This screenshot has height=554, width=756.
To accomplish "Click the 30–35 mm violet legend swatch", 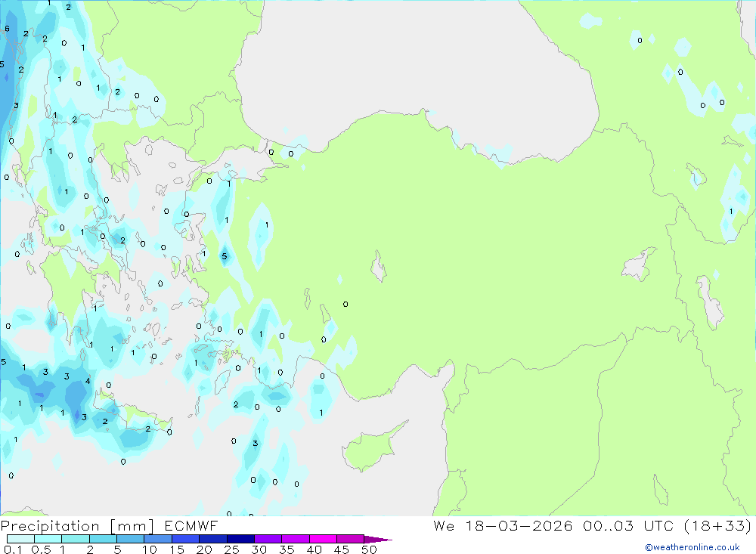I will (268, 539).
